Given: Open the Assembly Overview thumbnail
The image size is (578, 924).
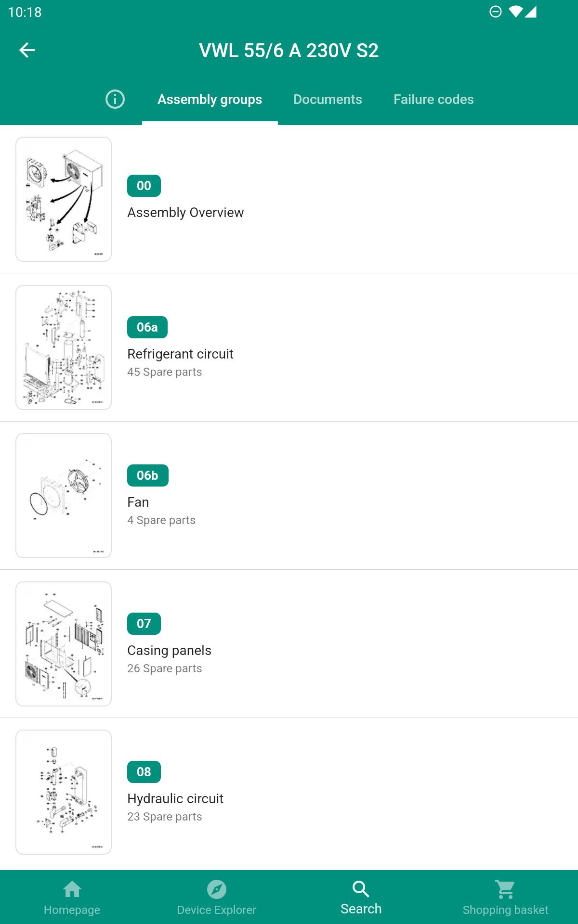Looking at the screenshot, I should coord(64,199).
